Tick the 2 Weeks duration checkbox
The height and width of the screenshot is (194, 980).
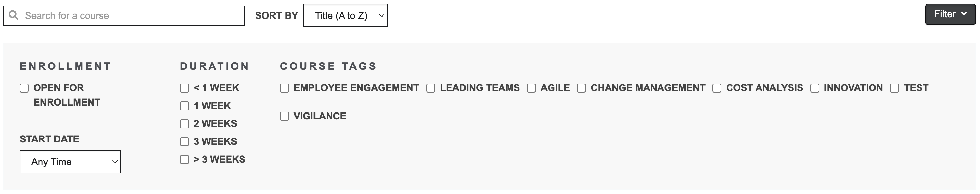(x=184, y=124)
